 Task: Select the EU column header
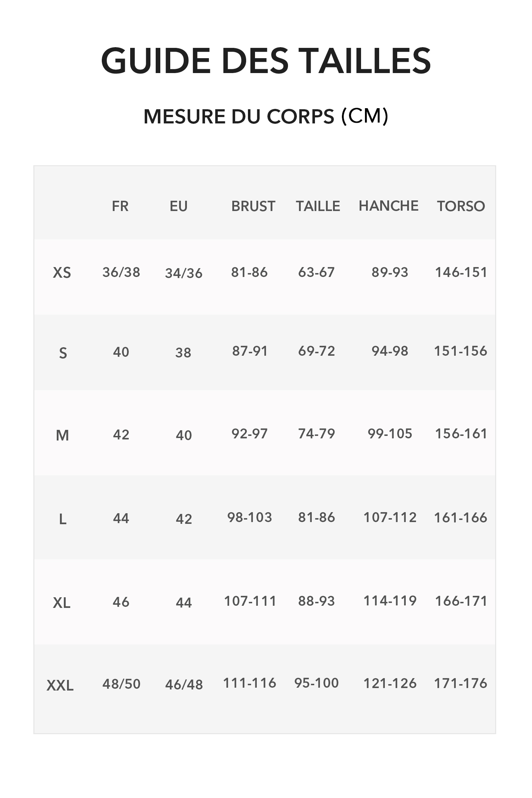(178, 206)
